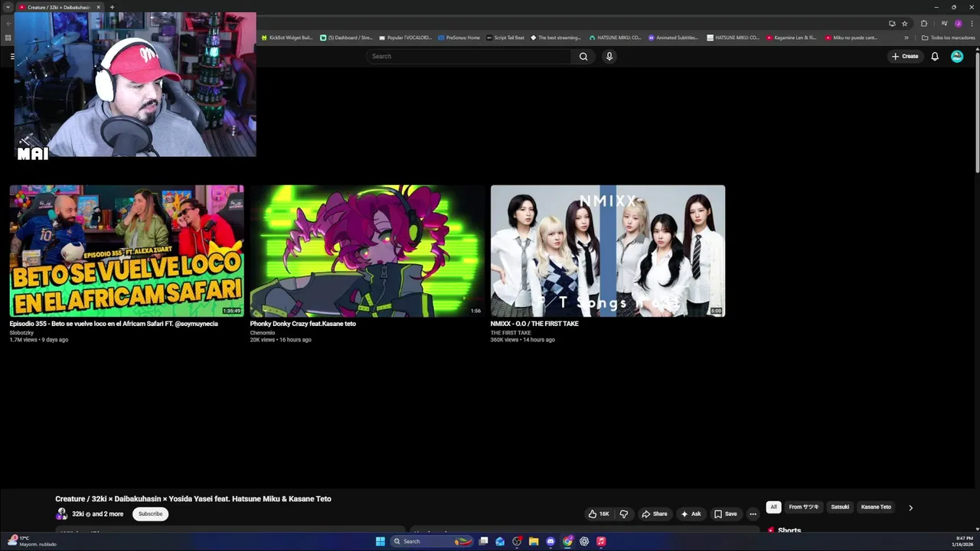This screenshot has width=980, height=551.
Task: Open the PreSonus: Home bookmark
Action: 459,37
